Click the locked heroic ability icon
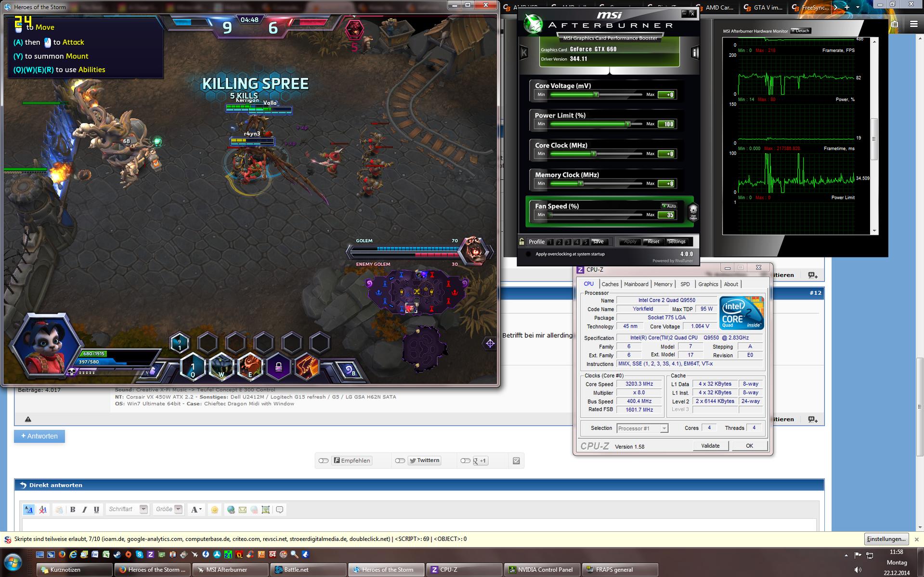The width and height of the screenshot is (924, 577). pyautogui.click(x=278, y=368)
